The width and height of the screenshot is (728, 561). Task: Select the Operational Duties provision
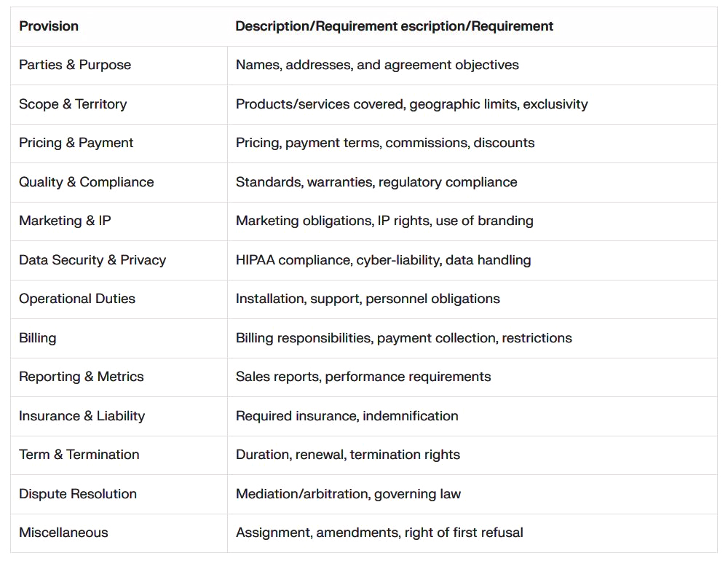click(x=77, y=299)
